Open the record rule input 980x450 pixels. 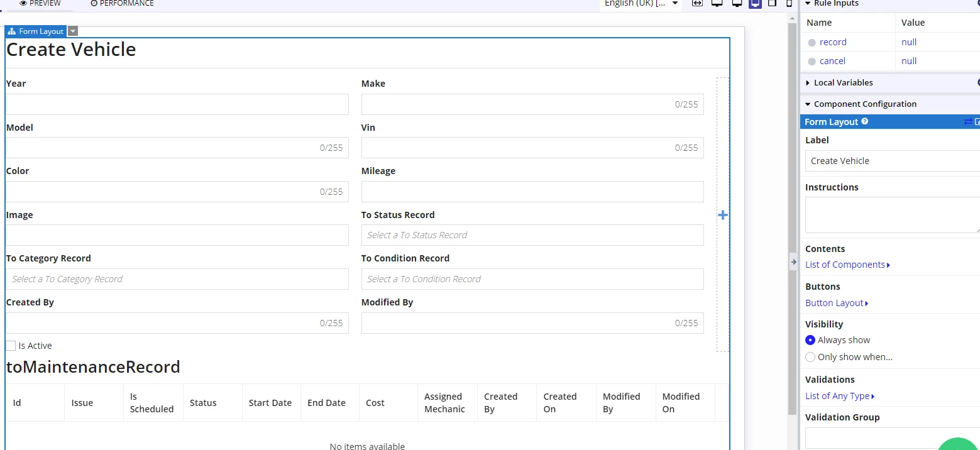pyautogui.click(x=833, y=42)
